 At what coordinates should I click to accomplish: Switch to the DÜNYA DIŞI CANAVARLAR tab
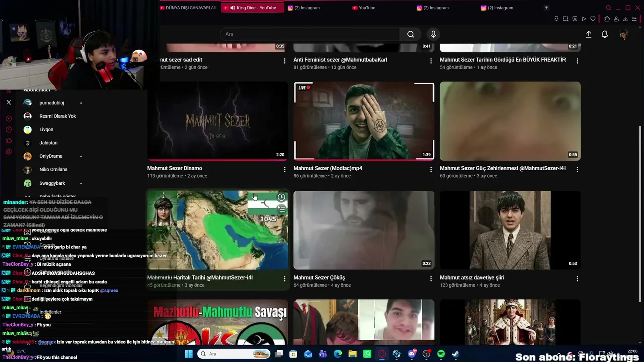point(188,8)
